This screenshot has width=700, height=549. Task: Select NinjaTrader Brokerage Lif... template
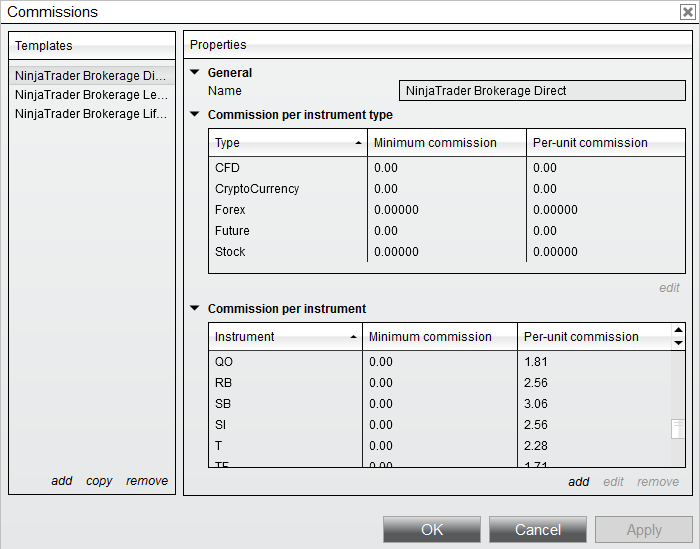[92, 114]
